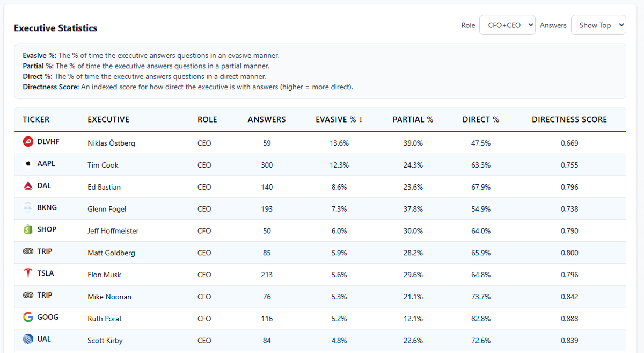This screenshot has width=644, height=353.
Task: Select executive name Glenn Fogel
Action: [107, 209]
